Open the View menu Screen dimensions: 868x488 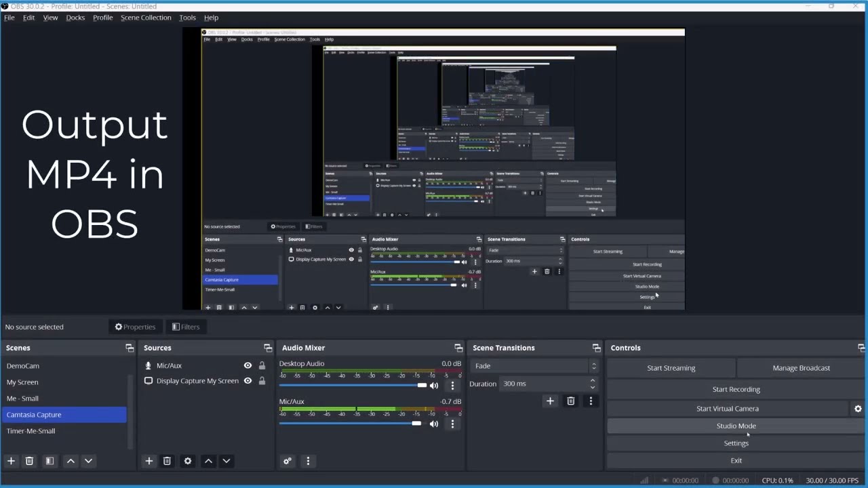(x=50, y=18)
